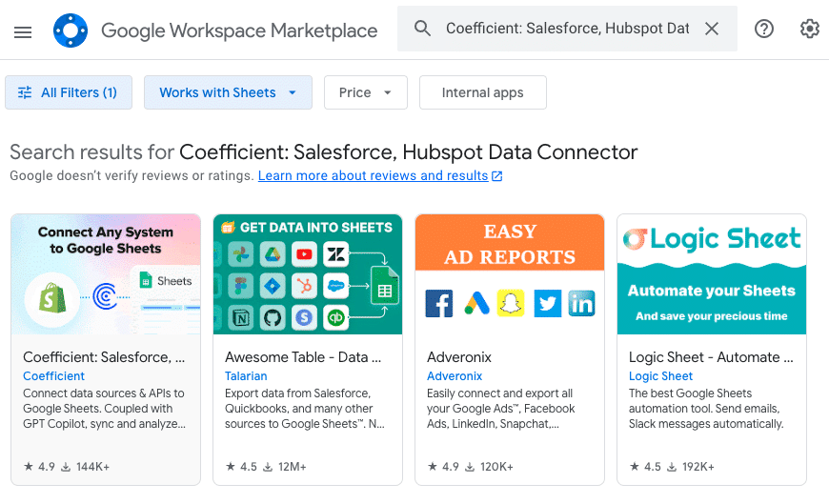The height and width of the screenshot is (504, 829).
Task: Click the Zendesk icon in Awesome Table banner
Action: [x=335, y=255]
